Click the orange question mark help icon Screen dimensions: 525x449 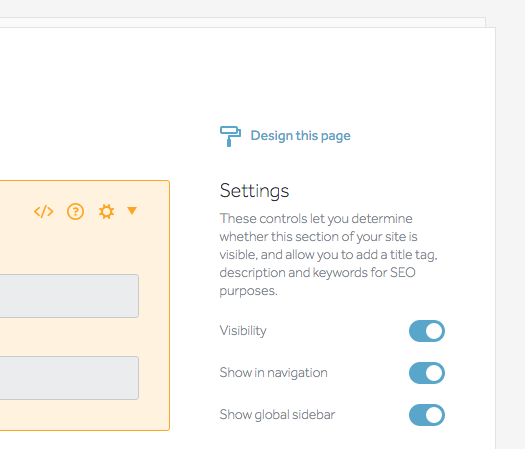(x=75, y=212)
